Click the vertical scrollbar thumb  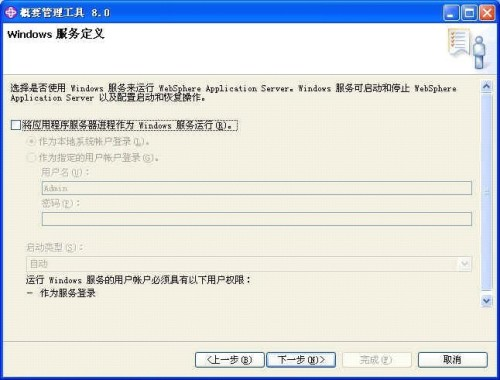(x=486, y=192)
